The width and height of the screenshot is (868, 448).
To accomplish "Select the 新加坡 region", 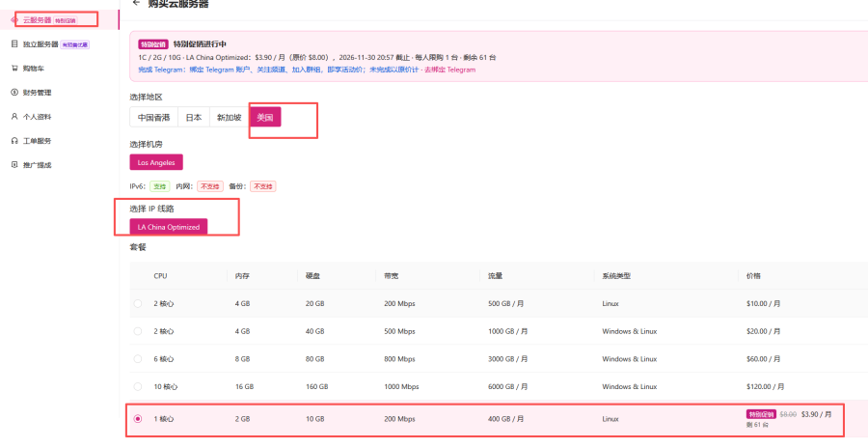I will [x=230, y=118].
